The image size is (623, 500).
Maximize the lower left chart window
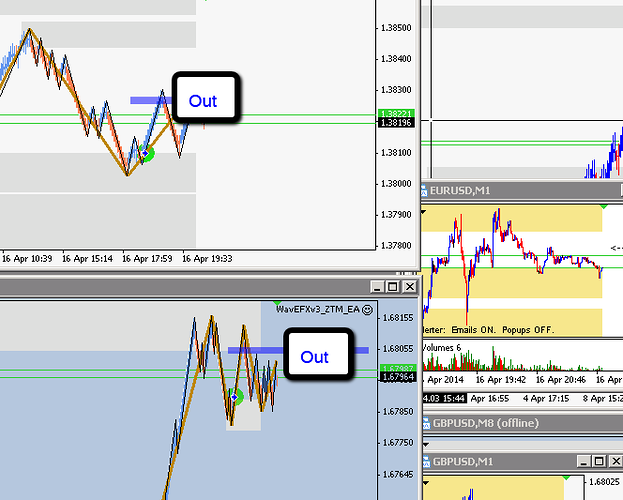(393, 287)
